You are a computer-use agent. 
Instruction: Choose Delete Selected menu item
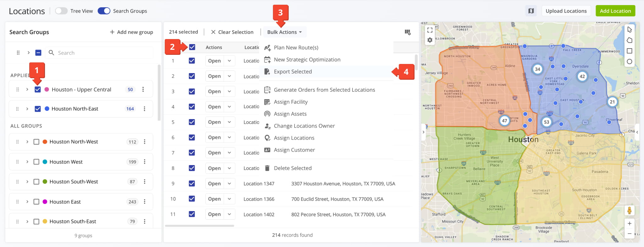tap(326, 168)
